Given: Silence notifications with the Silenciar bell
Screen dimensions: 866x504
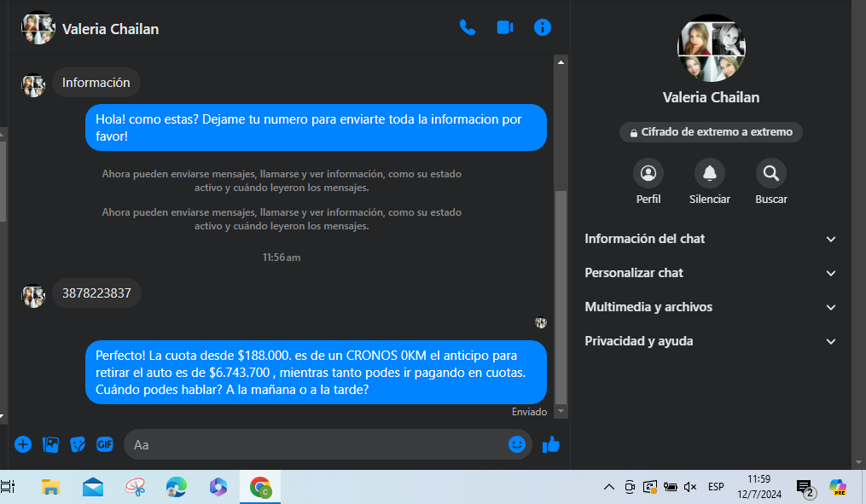Looking at the screenshot, I should (709, 174).
